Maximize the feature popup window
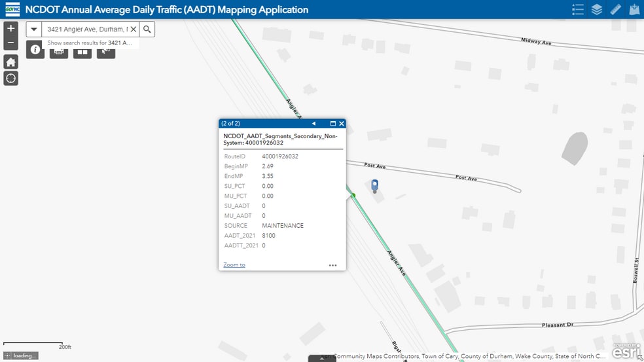Image resolution: width=644 pixels, height=362 pixels. coord(333,123)
